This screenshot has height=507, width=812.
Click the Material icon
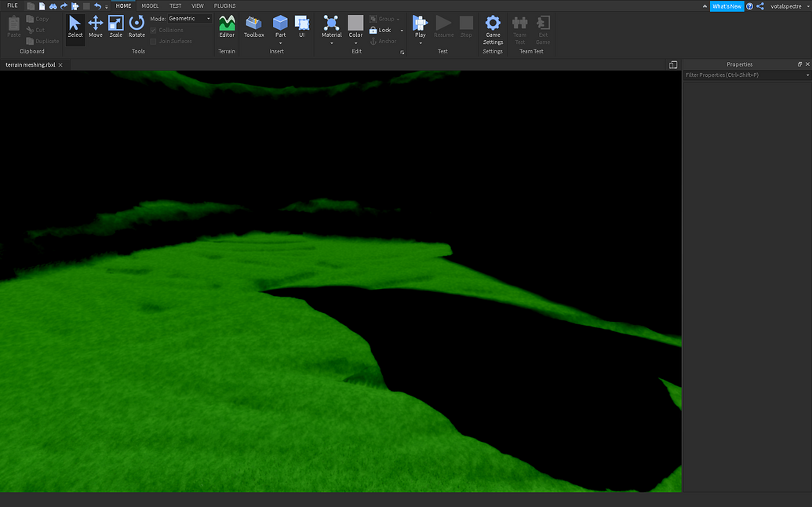(331, 24)
